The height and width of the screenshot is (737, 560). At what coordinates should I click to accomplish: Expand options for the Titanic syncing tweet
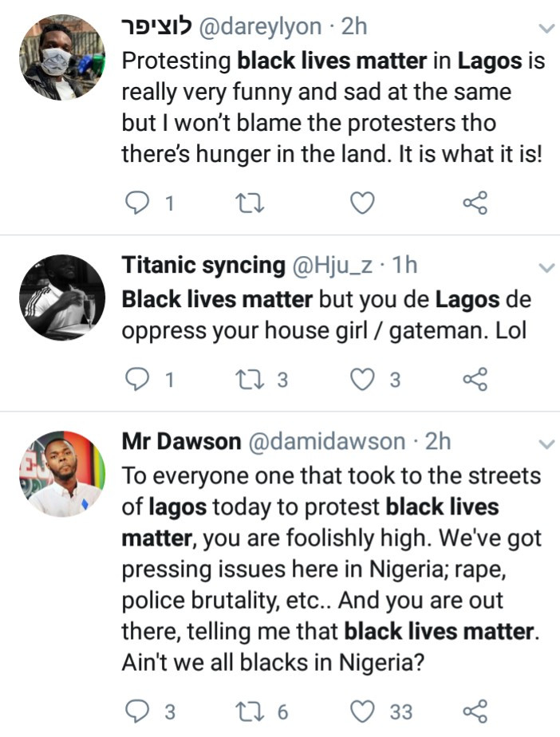pos(546,267)
